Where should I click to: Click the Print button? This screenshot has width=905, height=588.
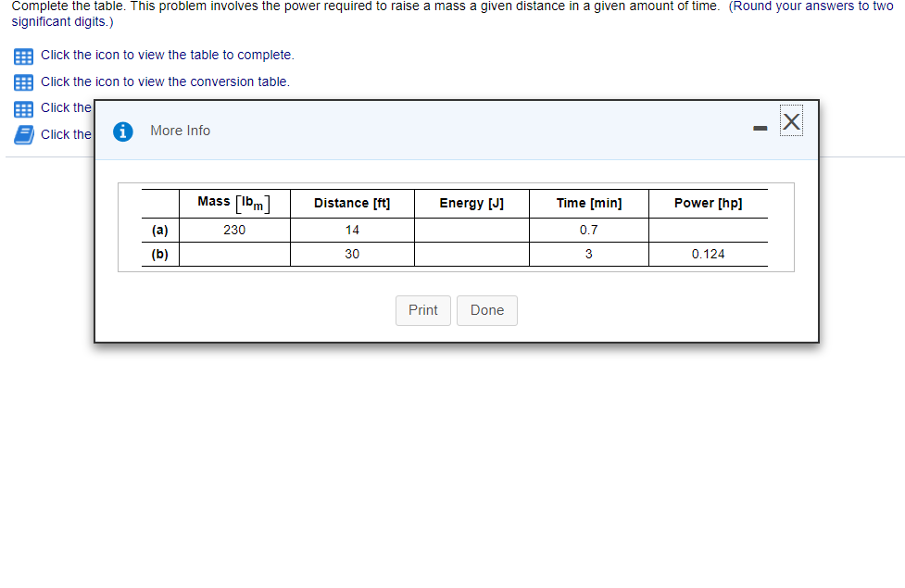422,310
